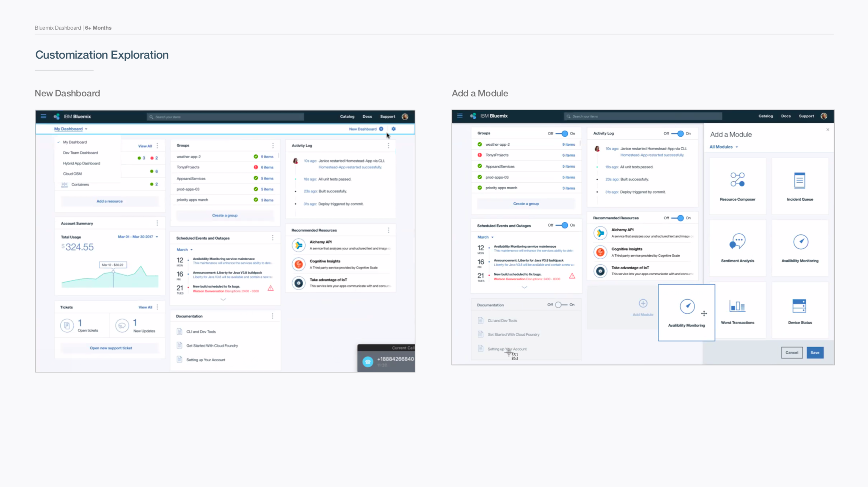This screenshot has width=868, height=487.
Task: Select the Incident Queue module icon
Action: pos(800,180)
